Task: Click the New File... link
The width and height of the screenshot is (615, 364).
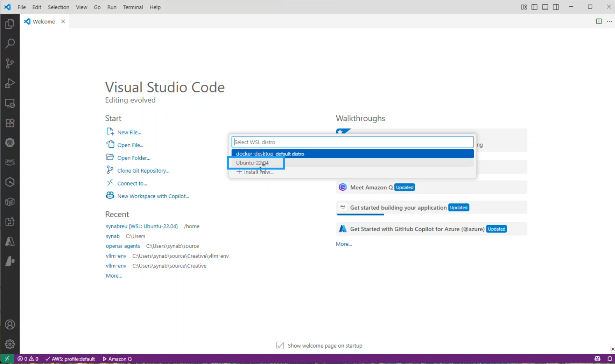Action: coord(129,132)
